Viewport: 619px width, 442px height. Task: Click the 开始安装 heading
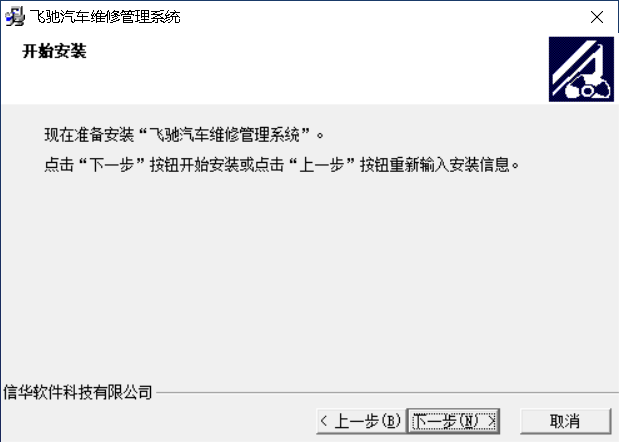click(54, 51)
